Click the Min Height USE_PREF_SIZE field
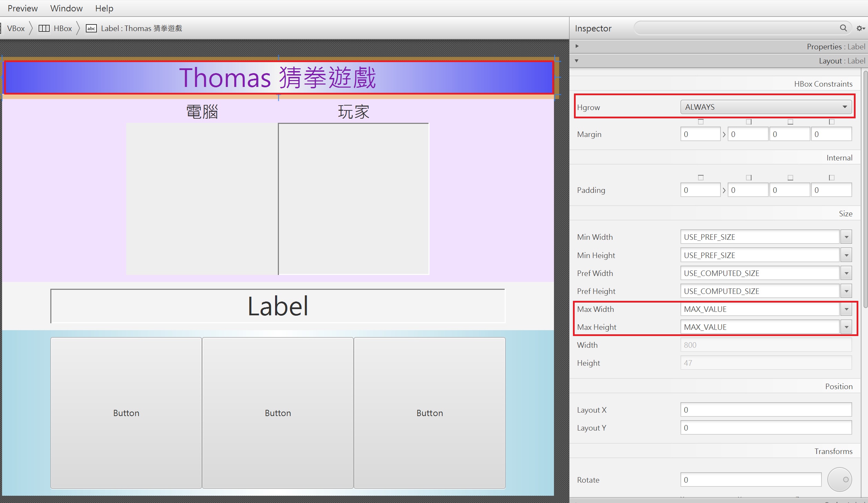Image resolution: width=868 pixels, height=503 pixels. (760, 255)
